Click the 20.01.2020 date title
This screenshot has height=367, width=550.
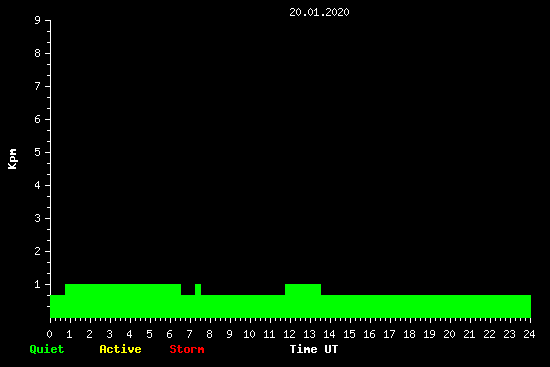pyautogui.click(x=319, y=12)
